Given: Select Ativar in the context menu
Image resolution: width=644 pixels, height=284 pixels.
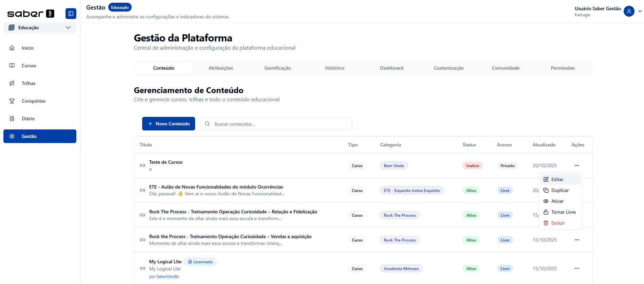Looking at the screenshot, I should [x=557, y=201].
